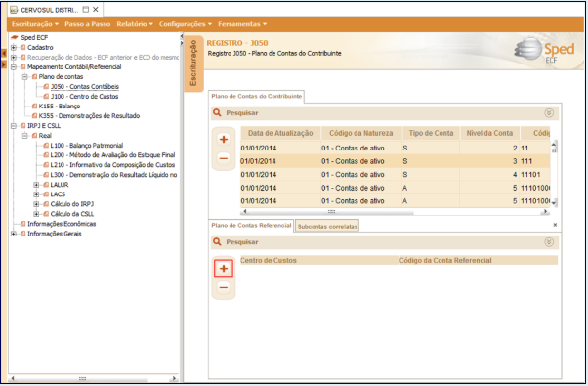Click the Sped ECF logo
588x386 pixels.
(544, 50)
